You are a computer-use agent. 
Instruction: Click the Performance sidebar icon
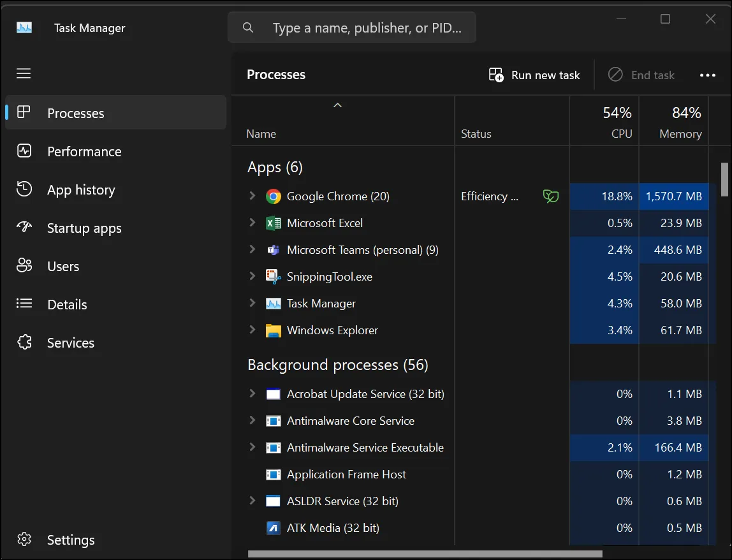pos(24,151)
